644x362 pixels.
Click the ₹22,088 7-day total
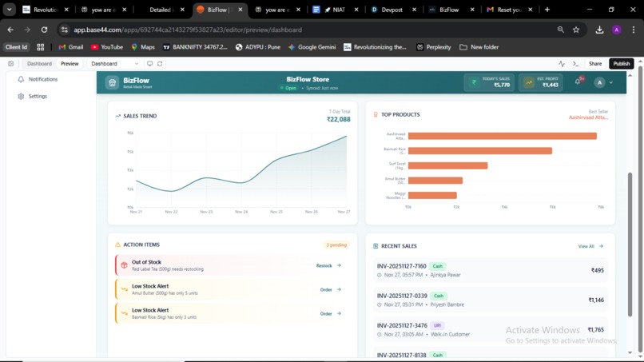[339, 120]
